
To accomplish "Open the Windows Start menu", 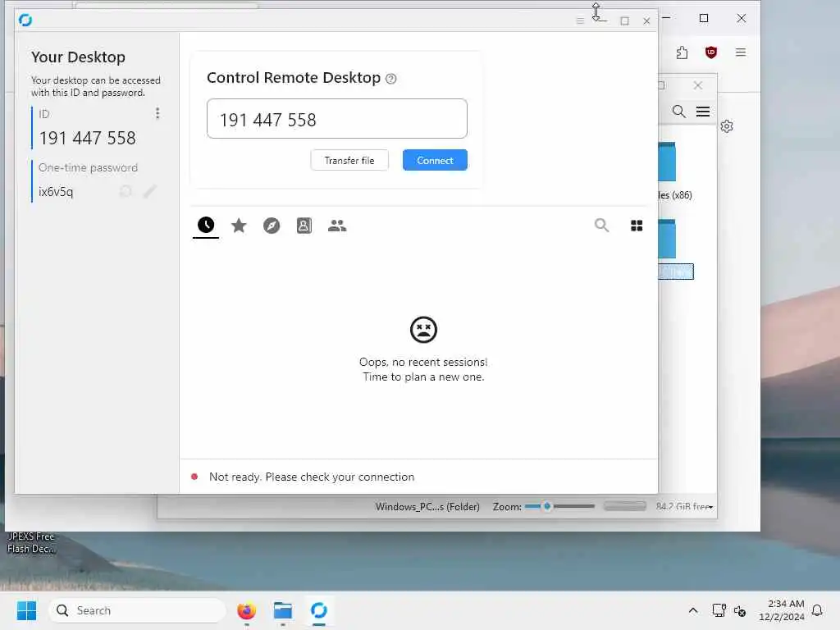I will 26,610.
